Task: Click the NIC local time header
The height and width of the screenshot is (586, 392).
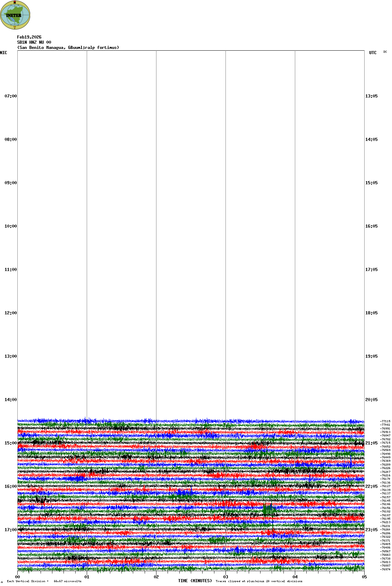Action: (x=3, y=53)
